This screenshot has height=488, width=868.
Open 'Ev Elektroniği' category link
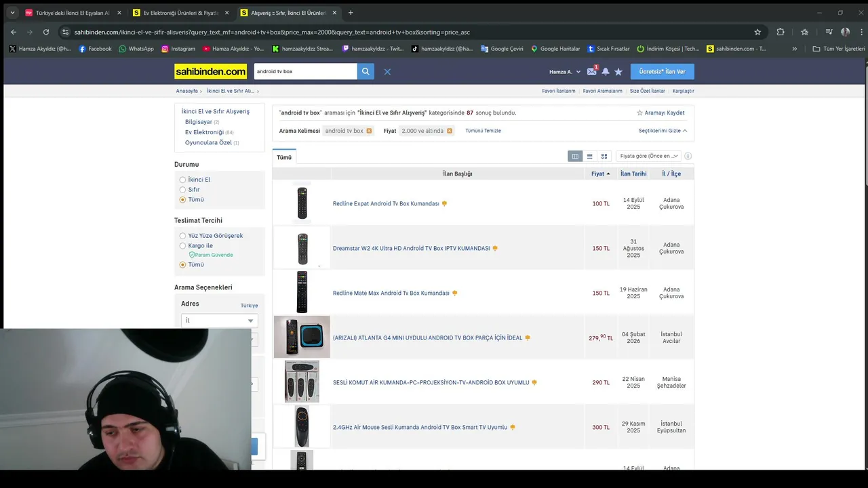pos(204,132)
